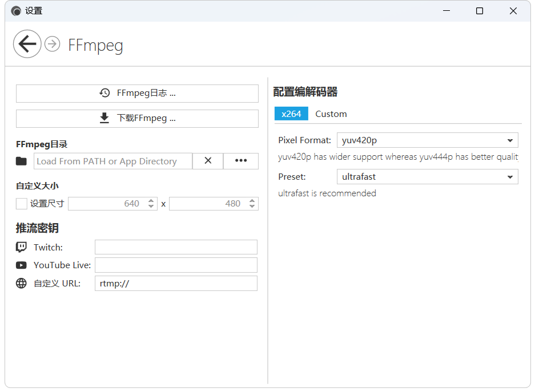
Task: Browse for FFmpeg folder with ellipsis button
Action: 241,161
